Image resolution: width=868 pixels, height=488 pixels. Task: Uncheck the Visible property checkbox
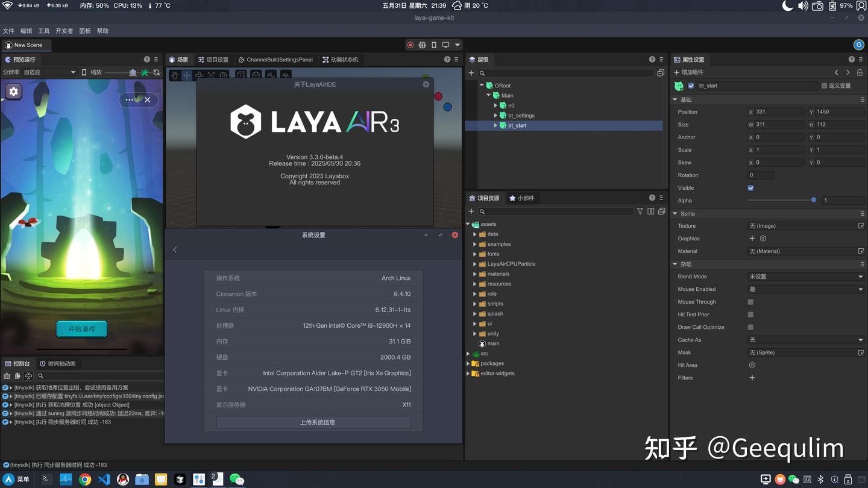coord(750,187)
